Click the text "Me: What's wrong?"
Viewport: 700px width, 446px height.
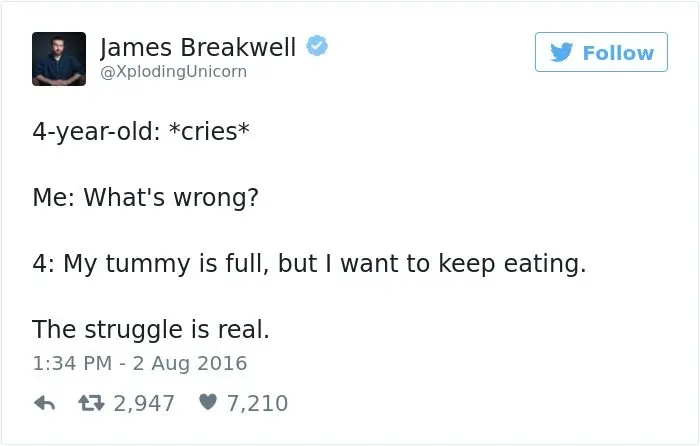(x=145, y=199)
